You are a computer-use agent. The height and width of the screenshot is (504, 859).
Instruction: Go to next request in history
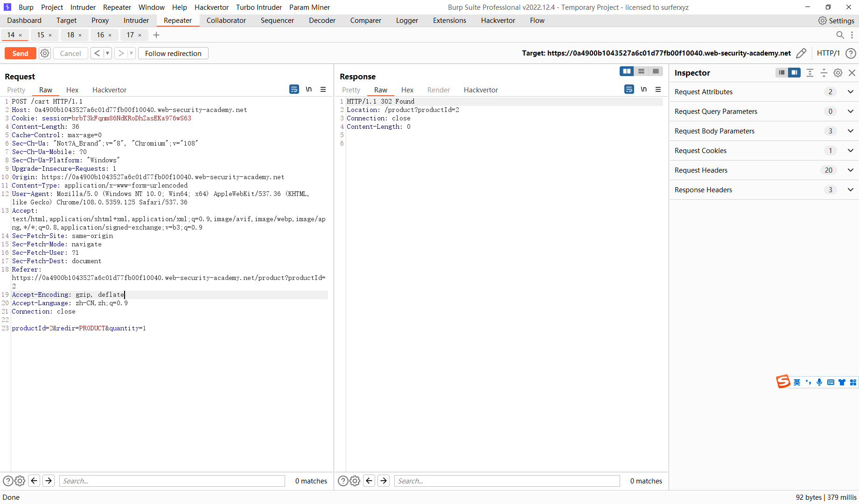[x=121, y=53]
